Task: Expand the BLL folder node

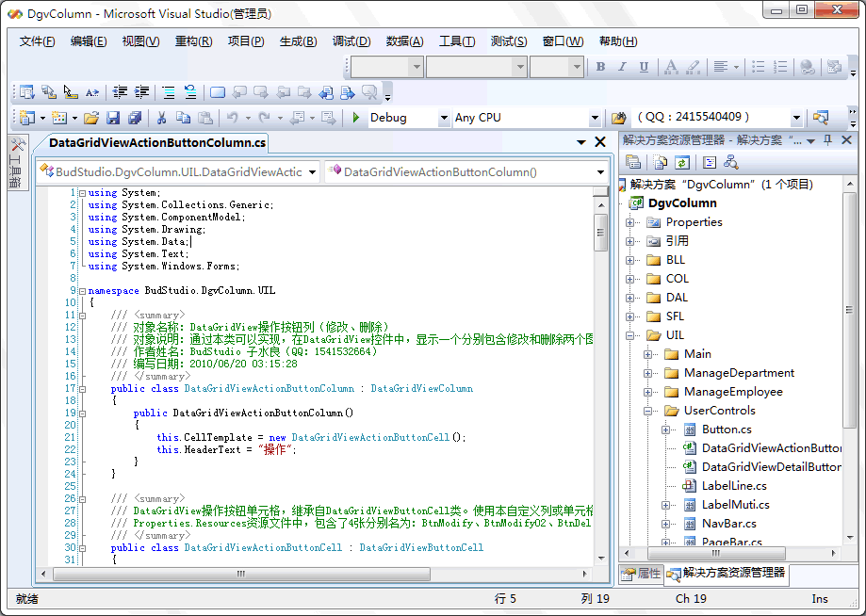Action: 629,260
